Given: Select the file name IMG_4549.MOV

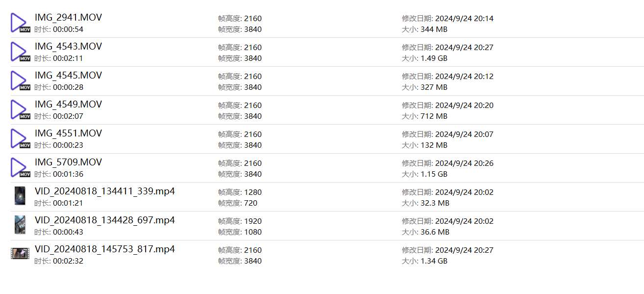Looking at the screenshot, I should click(x=68, y=105).
